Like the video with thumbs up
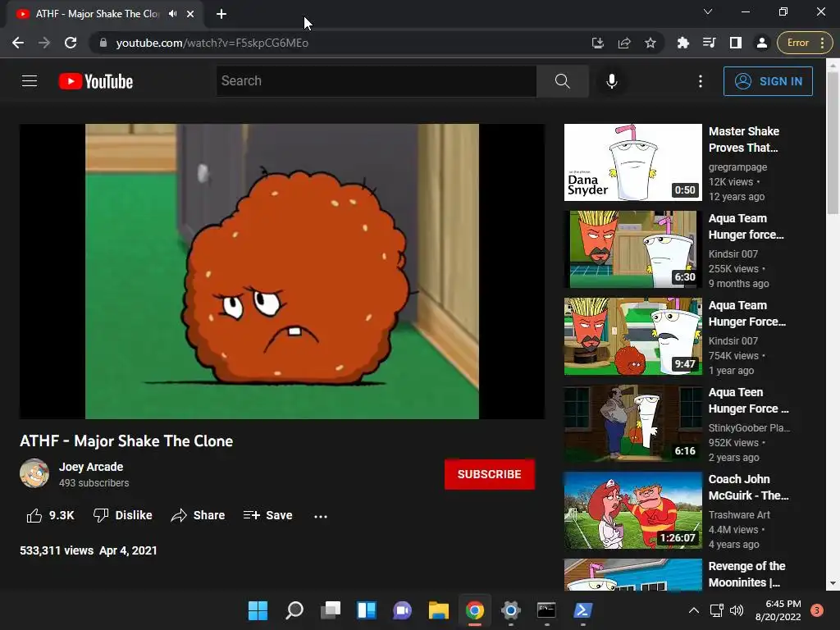Image resolution: width=840 pixels, height=630 pixels. click(50, 515)
